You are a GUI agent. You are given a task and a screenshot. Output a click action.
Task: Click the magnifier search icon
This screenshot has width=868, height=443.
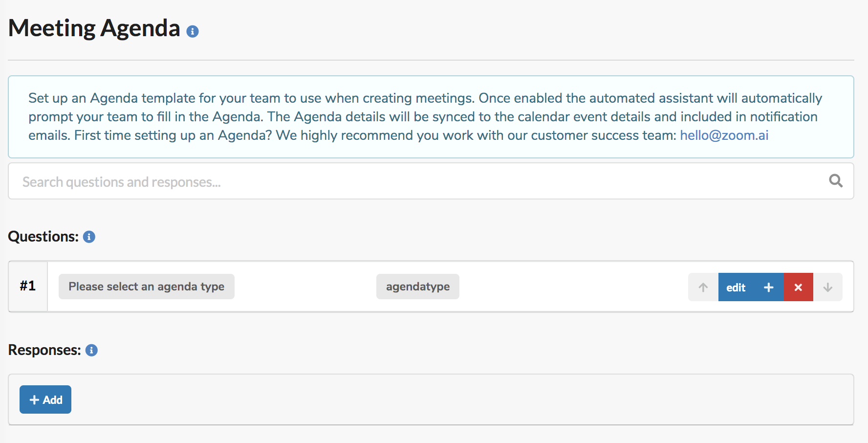point(836,181)
